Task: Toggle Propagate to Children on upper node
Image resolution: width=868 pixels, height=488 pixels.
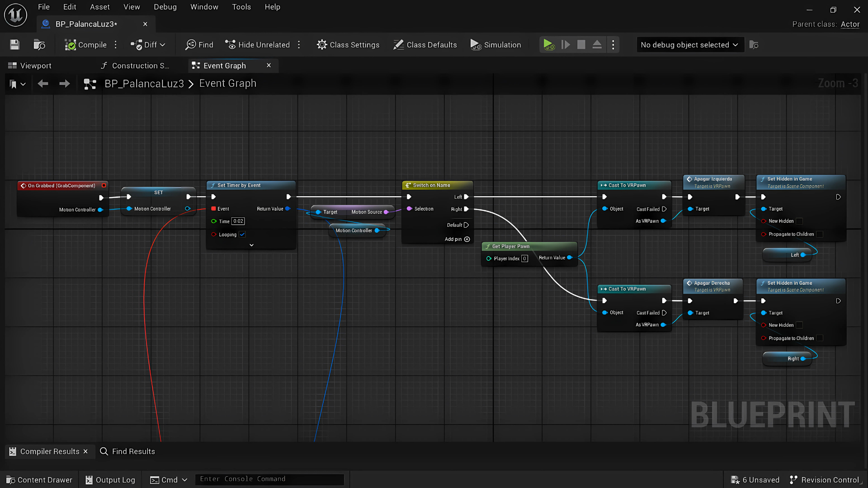Action: (x=820, y=234)
